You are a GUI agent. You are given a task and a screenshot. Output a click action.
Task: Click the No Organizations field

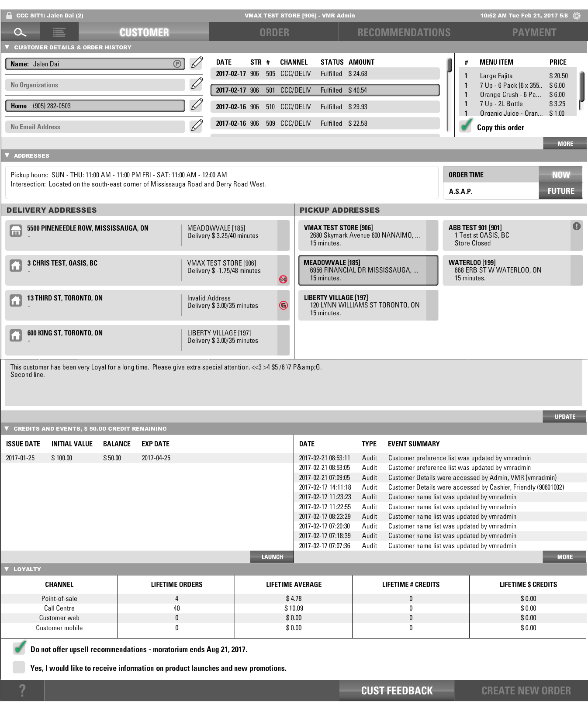pyautogui.click(x=95, y=85)
